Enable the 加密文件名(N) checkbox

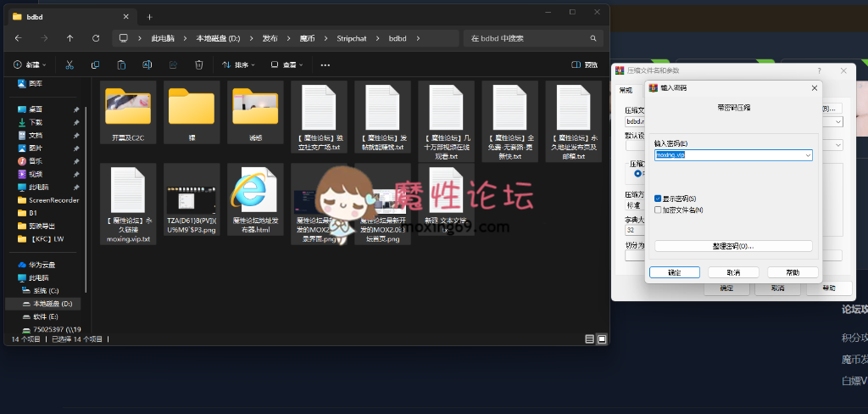click(658, 210)
